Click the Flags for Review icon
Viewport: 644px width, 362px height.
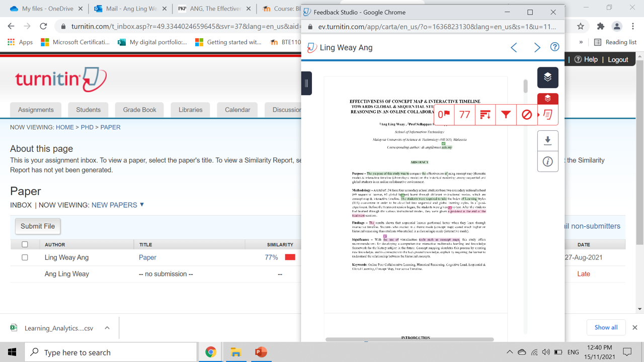[x=443, y=115]
